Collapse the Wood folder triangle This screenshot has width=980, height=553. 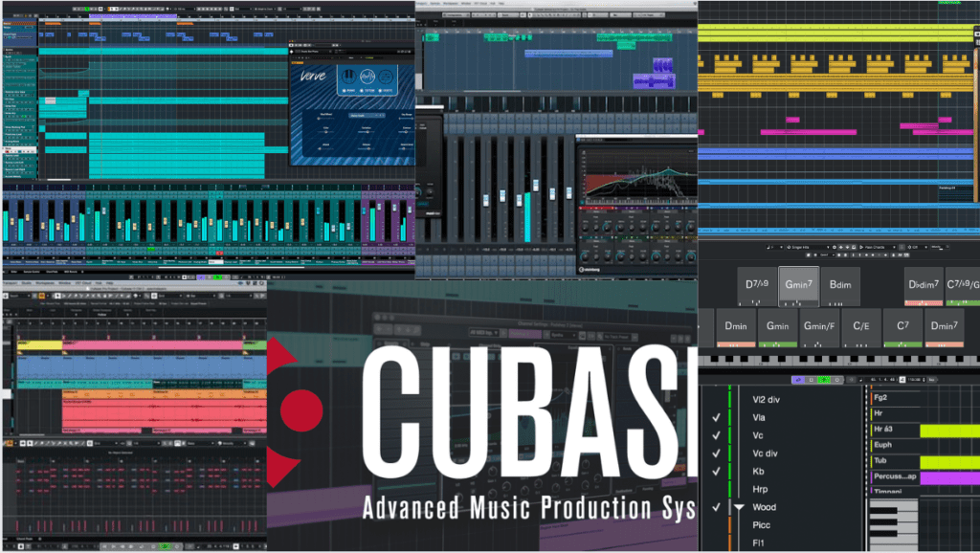coord(739,507)
